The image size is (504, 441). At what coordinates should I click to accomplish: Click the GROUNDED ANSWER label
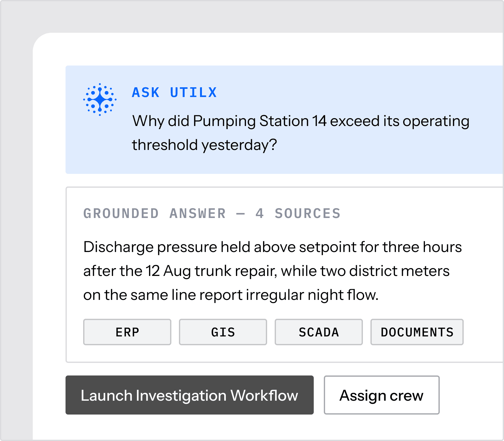tap(155, 214)
